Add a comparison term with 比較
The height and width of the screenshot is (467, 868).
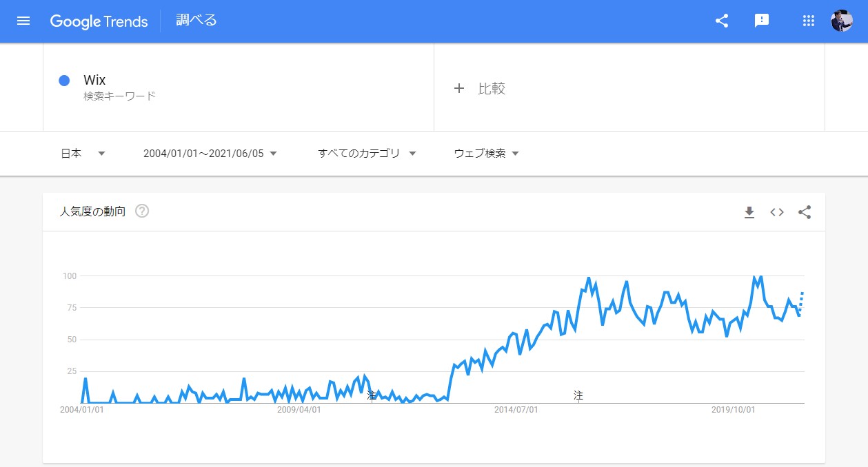[x=480, y=88]
